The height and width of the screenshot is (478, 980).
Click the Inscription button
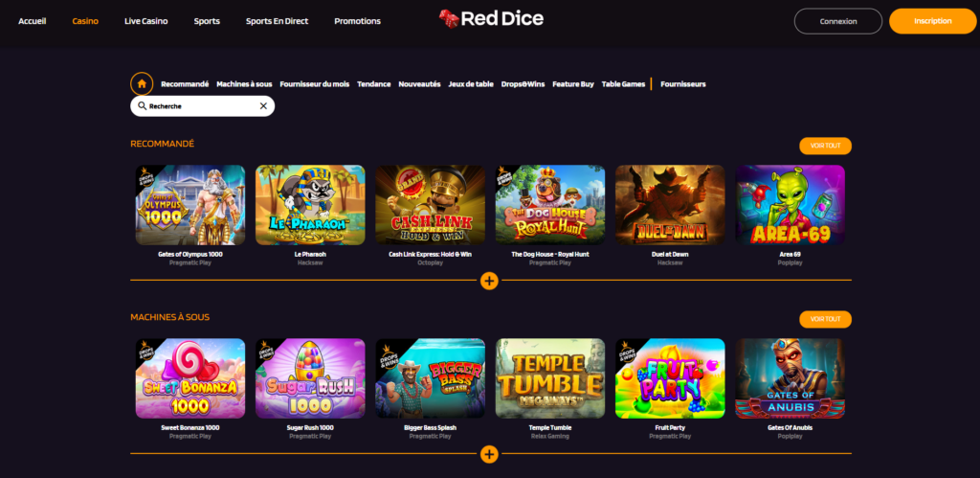pos(932,21)
